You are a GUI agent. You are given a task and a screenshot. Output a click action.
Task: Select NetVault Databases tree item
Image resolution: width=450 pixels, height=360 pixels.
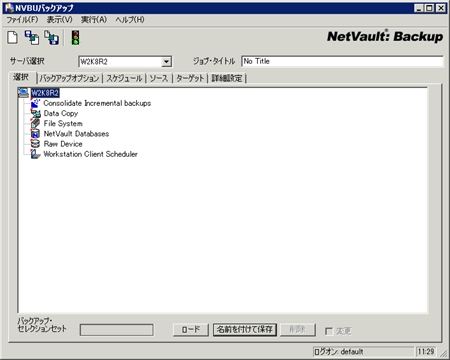76,134
